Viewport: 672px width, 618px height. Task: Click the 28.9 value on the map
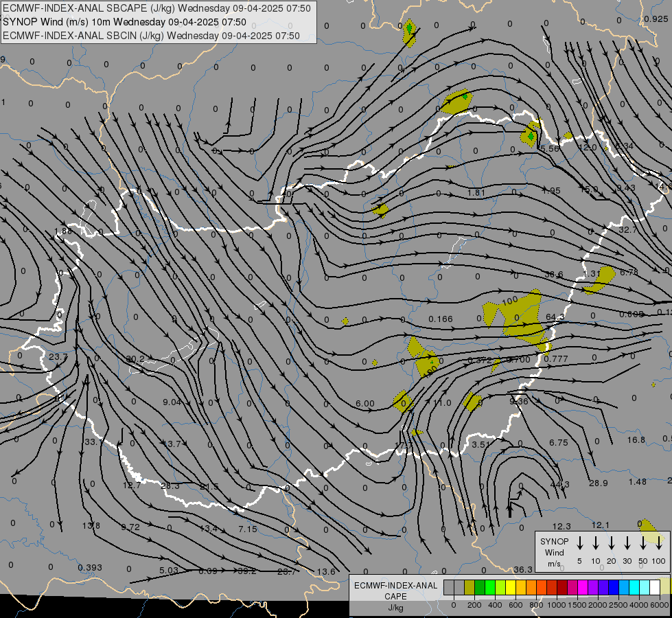599,483
